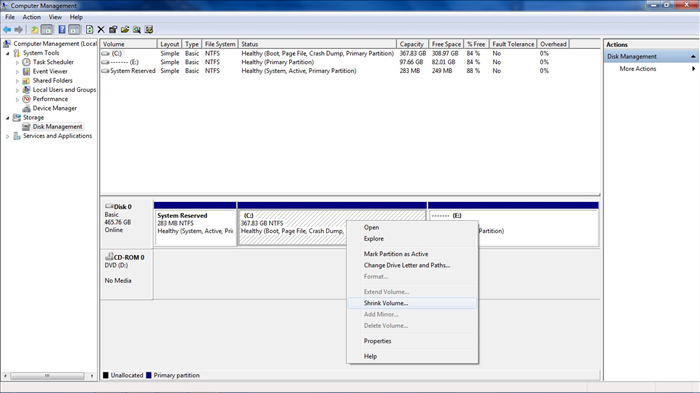The image size is (700, 393).
Task: Click the Event Viewer icon in tree
Action: [26, 71]
